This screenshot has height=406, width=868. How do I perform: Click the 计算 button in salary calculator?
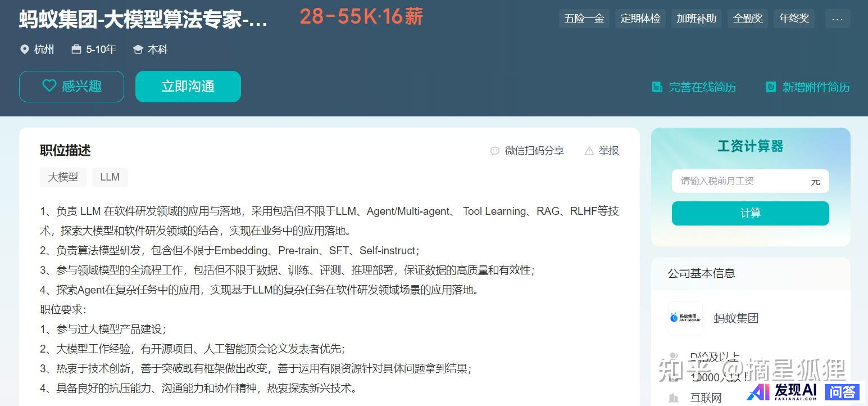tap(751, 213)
